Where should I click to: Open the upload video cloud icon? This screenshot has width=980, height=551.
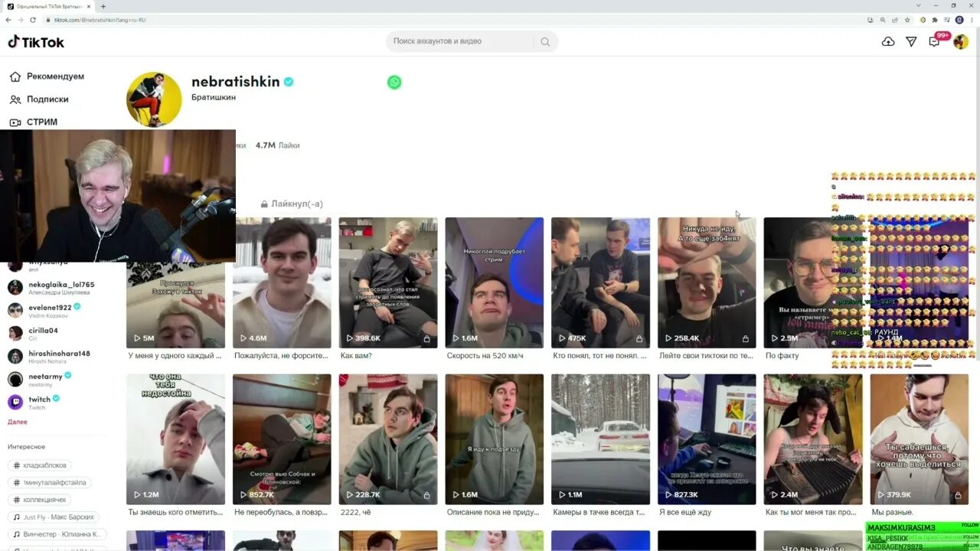click(888, 41)
